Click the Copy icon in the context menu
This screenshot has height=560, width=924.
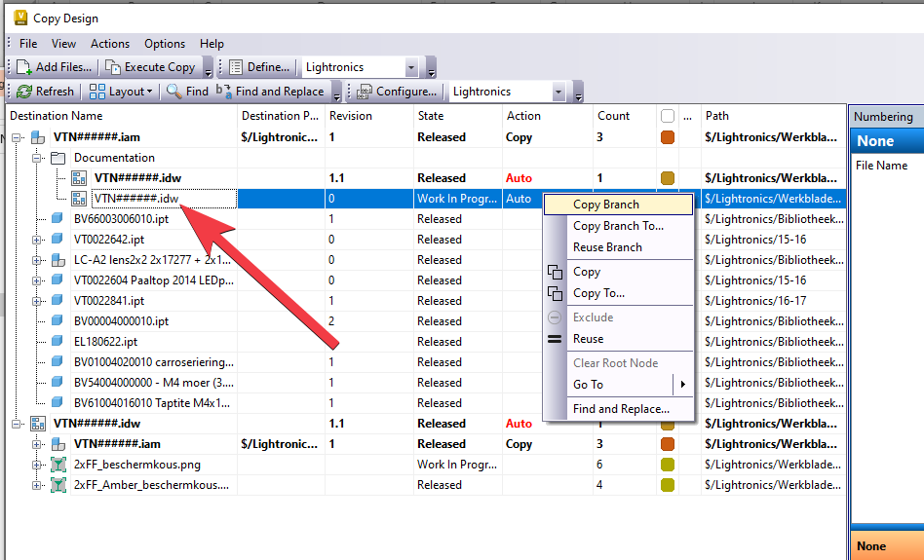click(x=555, y=272)
